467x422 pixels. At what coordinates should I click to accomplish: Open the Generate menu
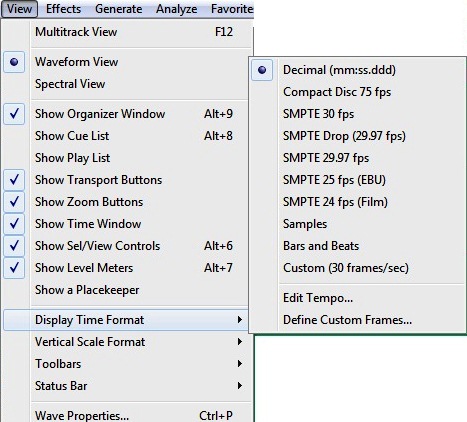coord(119,9)
